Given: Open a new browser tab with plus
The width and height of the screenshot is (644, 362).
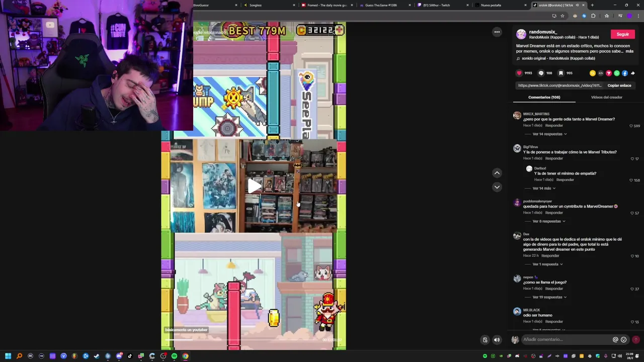Looking at the screenshot, I should pos(592,5).
